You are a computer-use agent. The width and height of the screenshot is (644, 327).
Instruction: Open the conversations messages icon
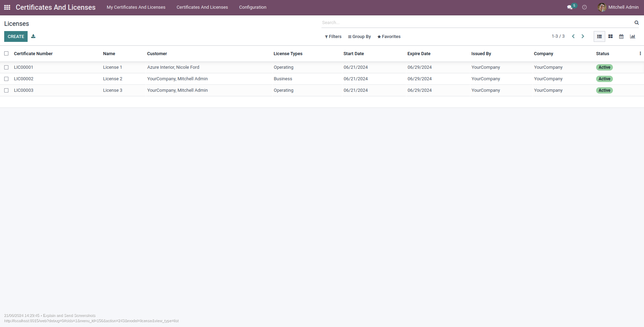point(570,7)
